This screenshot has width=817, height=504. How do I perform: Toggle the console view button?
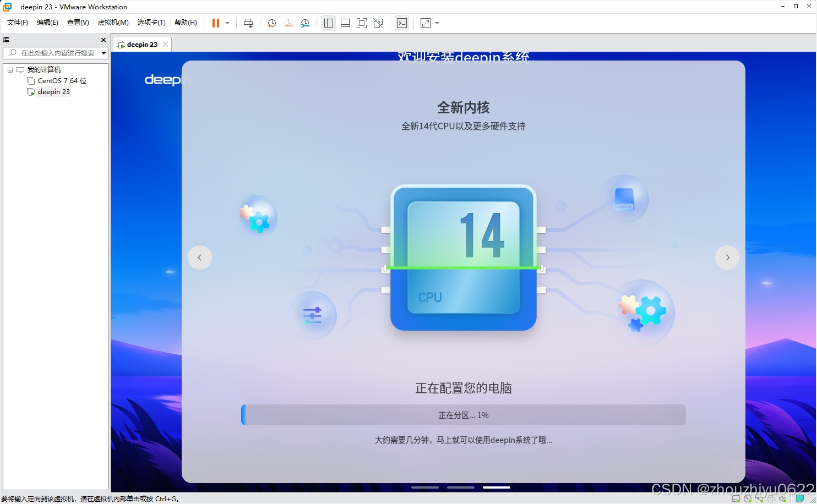(402, 23)
